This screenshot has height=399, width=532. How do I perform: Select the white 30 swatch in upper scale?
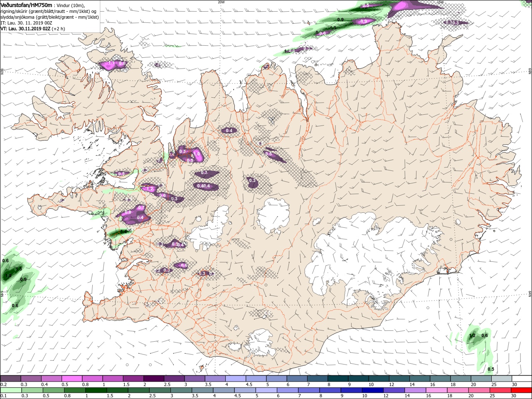[522, 379]
